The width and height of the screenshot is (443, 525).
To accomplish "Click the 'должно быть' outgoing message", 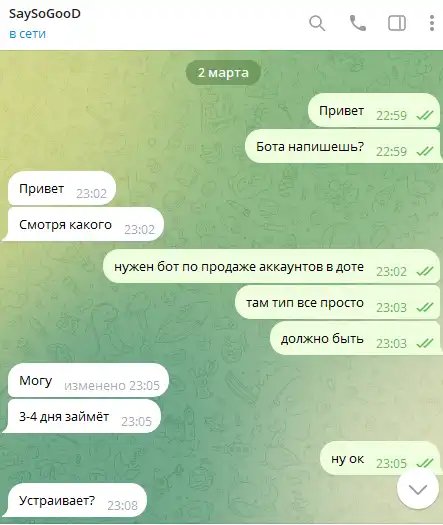I will click(355, 339).
